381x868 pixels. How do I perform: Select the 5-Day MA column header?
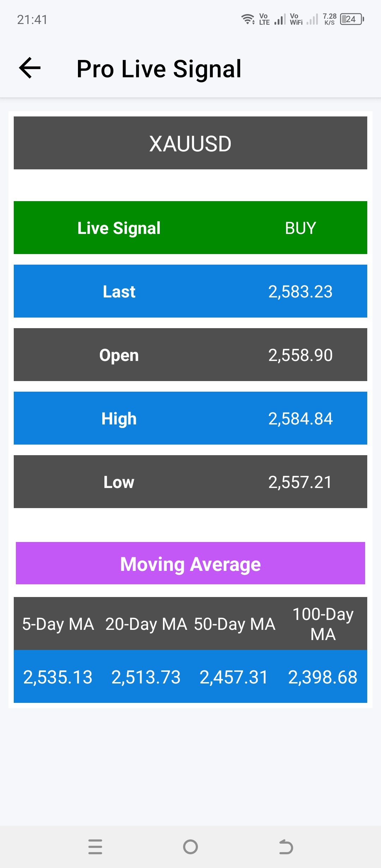pos(58,624)
